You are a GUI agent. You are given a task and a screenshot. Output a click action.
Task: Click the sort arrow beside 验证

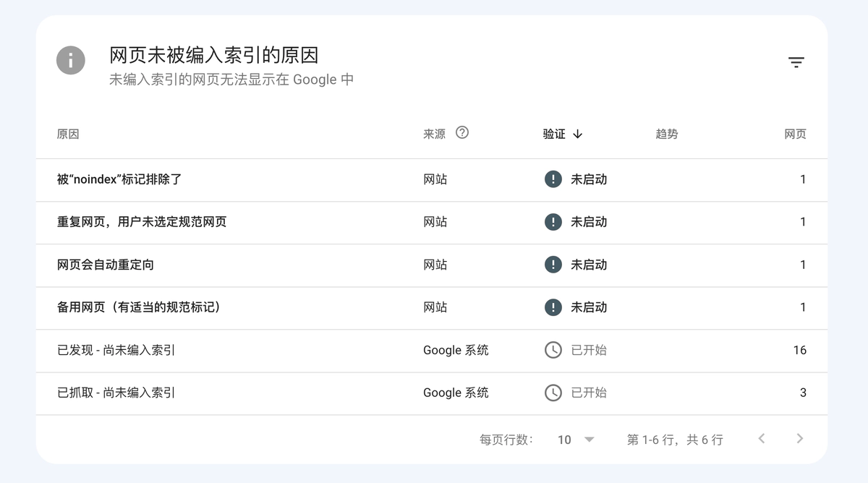(x=577, y=134)
